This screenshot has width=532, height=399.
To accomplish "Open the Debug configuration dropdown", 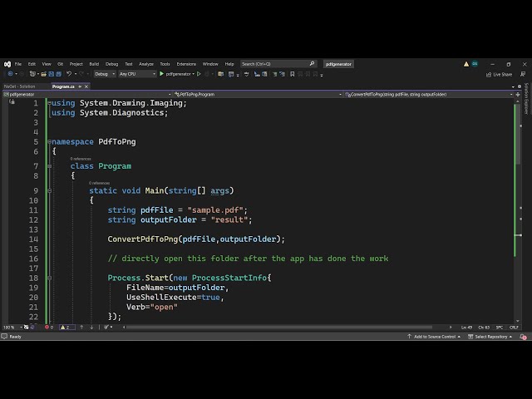I will 105,74.
